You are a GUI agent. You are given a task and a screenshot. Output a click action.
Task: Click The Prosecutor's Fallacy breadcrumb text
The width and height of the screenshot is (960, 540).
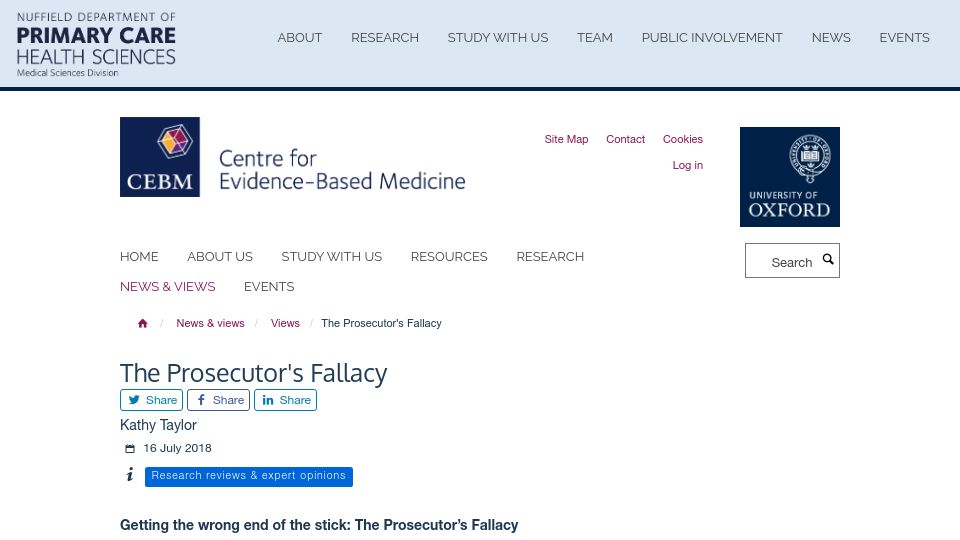[x=381, y=323]
